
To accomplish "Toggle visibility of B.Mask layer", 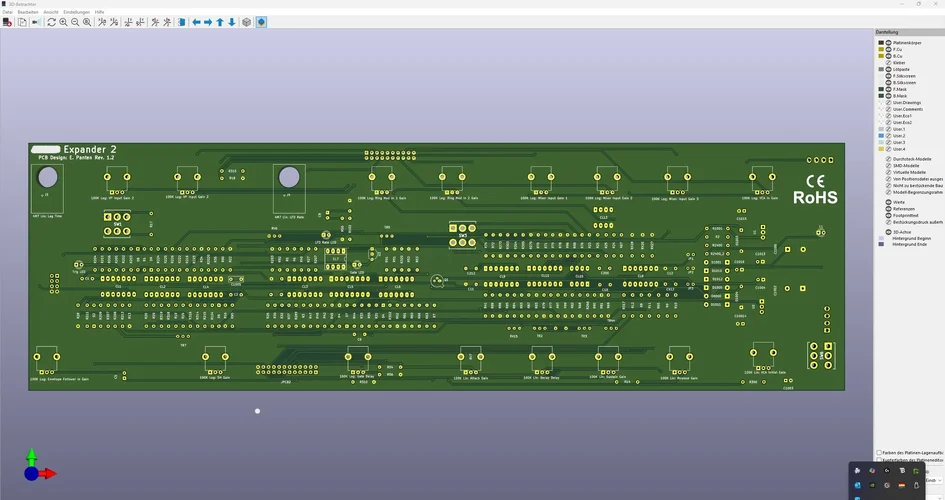I will tap(888, 96).
